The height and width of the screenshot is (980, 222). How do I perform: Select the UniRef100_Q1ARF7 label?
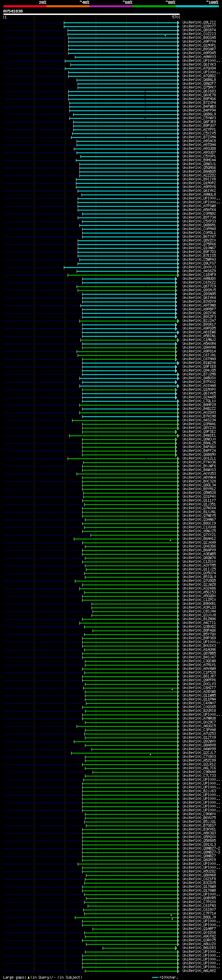(199, 929)
